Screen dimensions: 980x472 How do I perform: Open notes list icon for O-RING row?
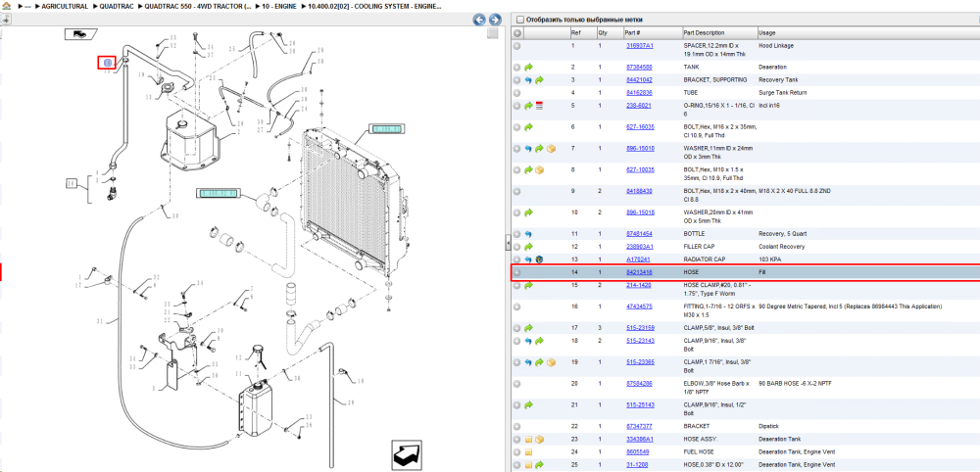pos(539,106)
